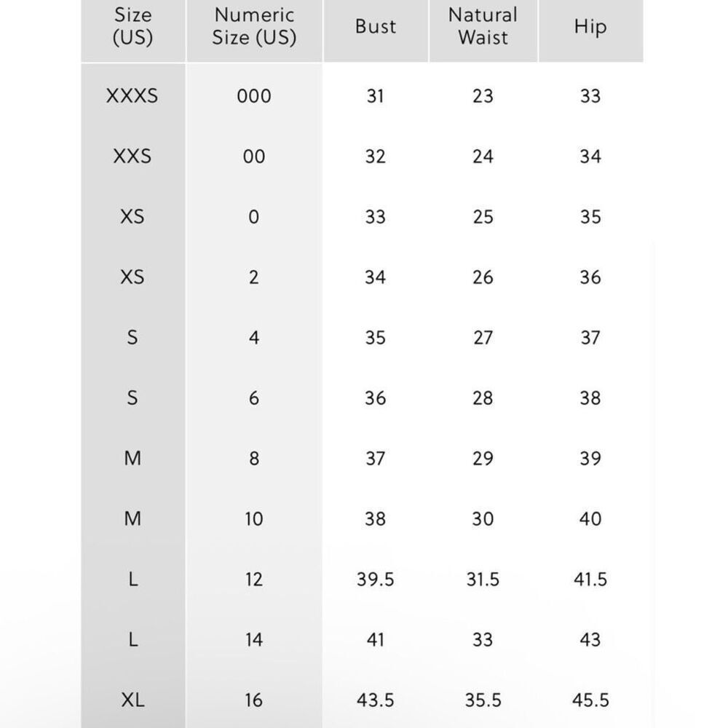
Task: Click numeric size 16 cell
Action: click(254, 700)
